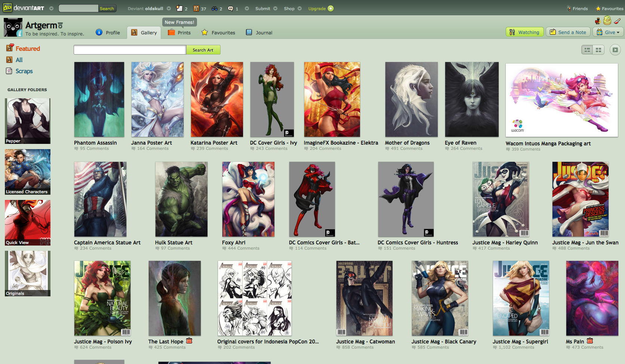
Task: Open the Friends icon in top bar
Action: point(569,8)
